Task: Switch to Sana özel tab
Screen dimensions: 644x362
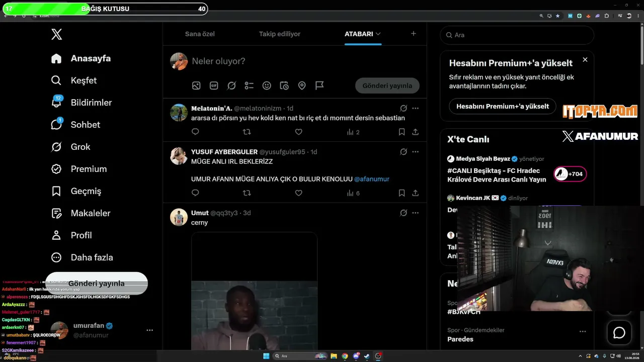Action: point(200,34)
